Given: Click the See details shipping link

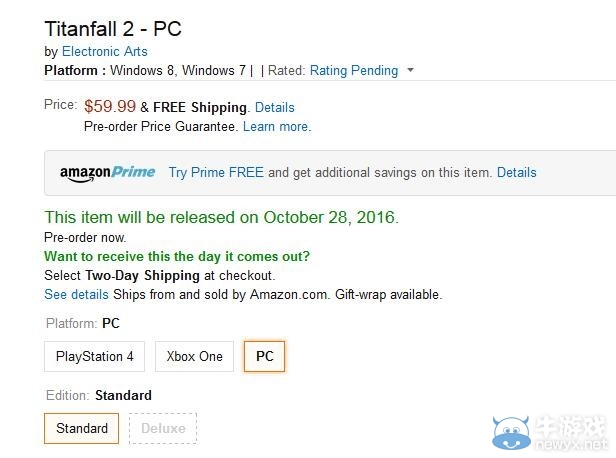Looking at the screenshot, I should pyautogui.click(x=76, y=295).
